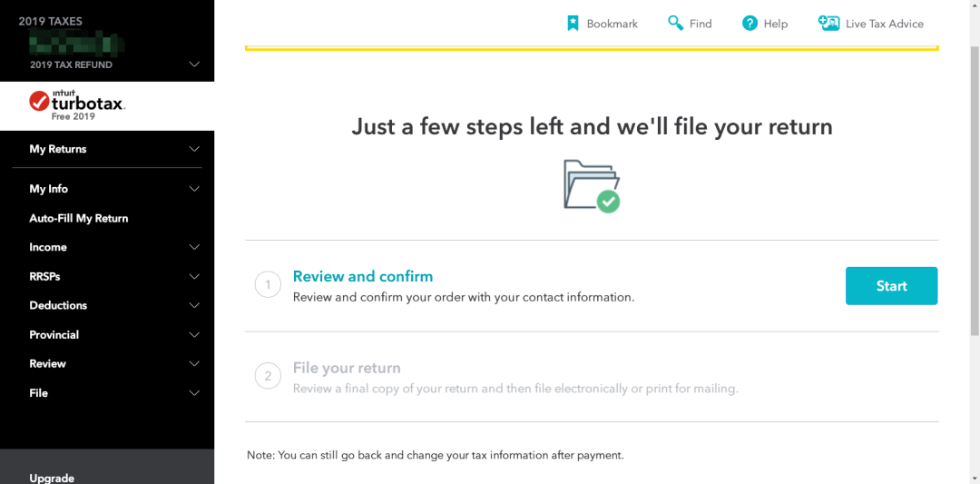Click the Help question mark icon
980x484 pixels.
point(750,24)
